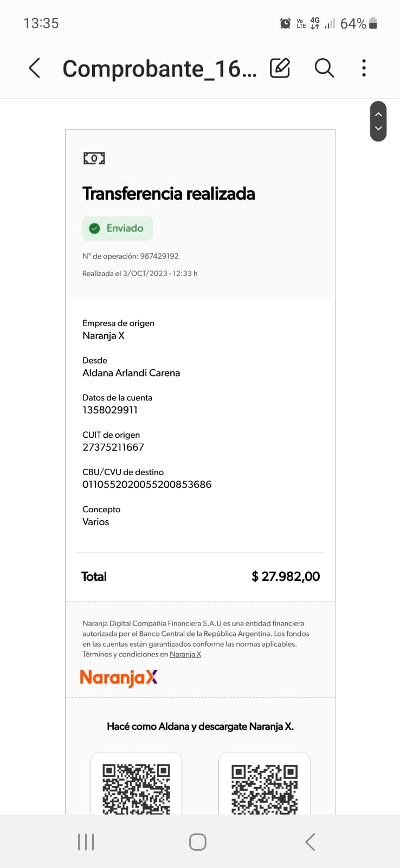
Task: Open Android recent apps button
Action: coord(86,842)
